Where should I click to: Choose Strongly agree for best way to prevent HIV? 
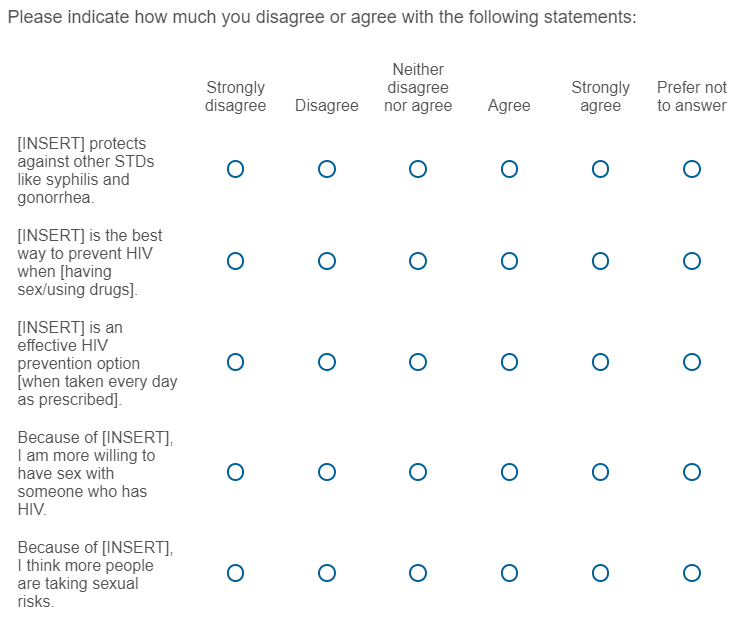pyautogui.click(x=600, y=261)
